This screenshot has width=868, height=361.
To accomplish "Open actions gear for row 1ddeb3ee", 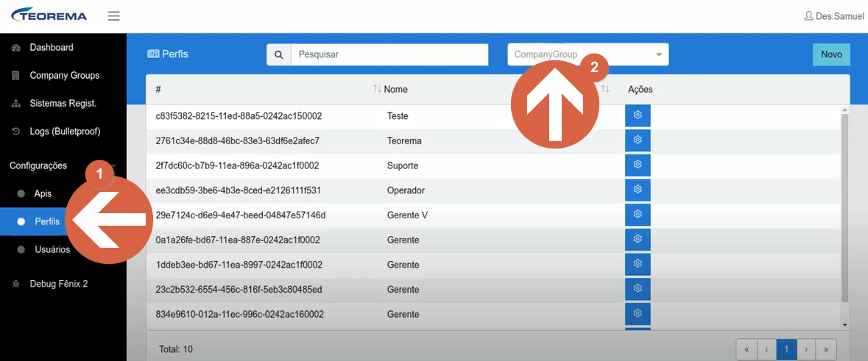I will pos(638,264).
